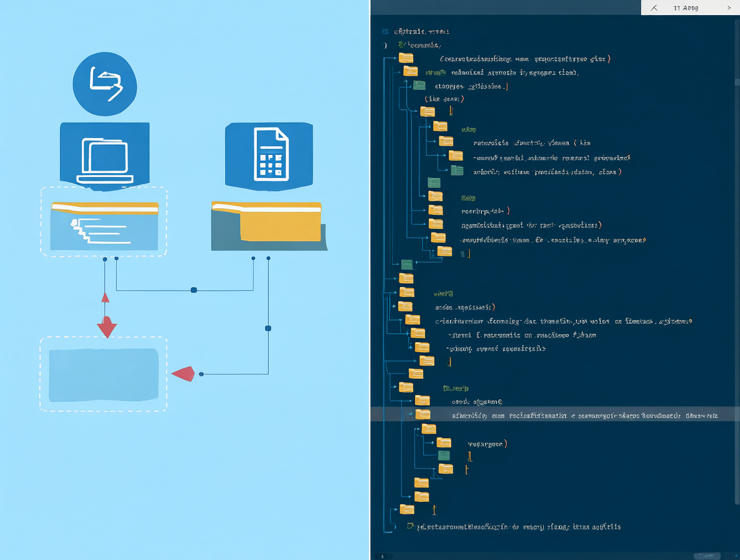Select the empty blue rectangle in dashed frame
740x560 pixels.
pyautogui.click(x=104, y=375)
